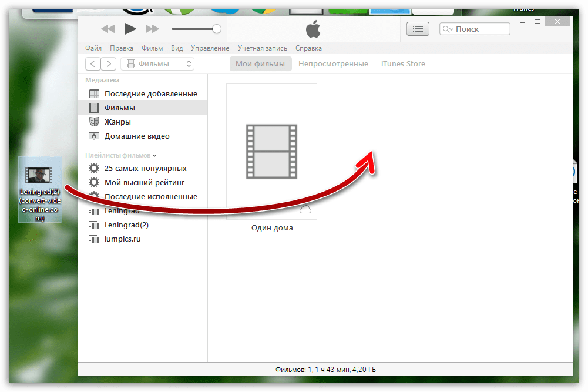588x392 pixels.
Task: Open the Фильмы media type dropdown
Action: coord(157,64)
